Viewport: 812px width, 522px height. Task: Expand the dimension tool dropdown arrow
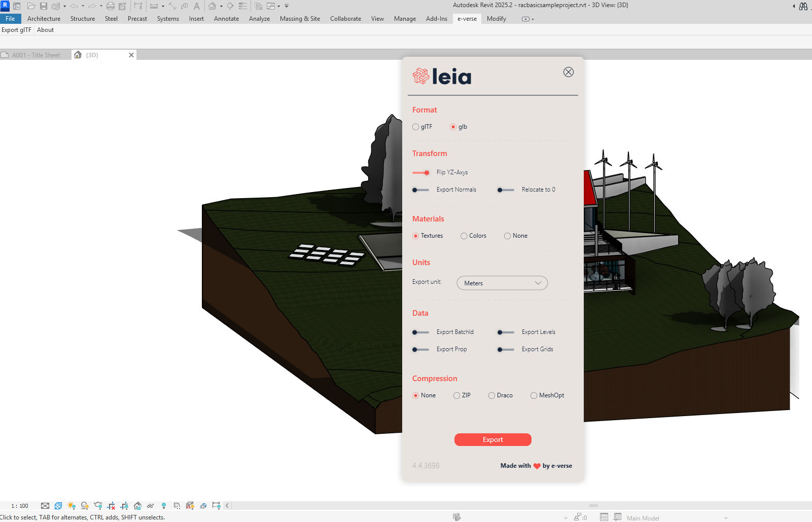163,6
